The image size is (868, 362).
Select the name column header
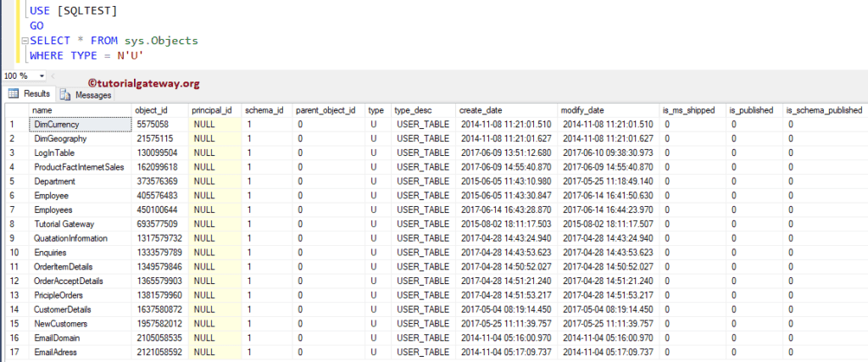81,110
